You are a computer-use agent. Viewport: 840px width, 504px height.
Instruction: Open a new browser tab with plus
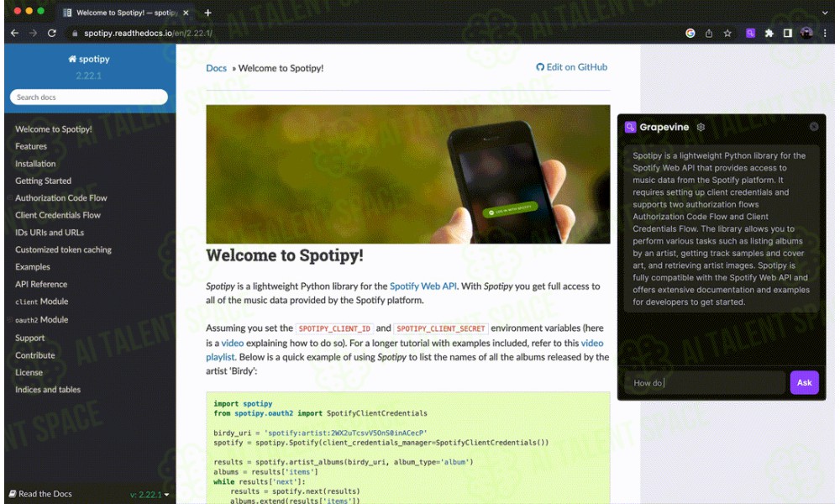tap(207, 13)
